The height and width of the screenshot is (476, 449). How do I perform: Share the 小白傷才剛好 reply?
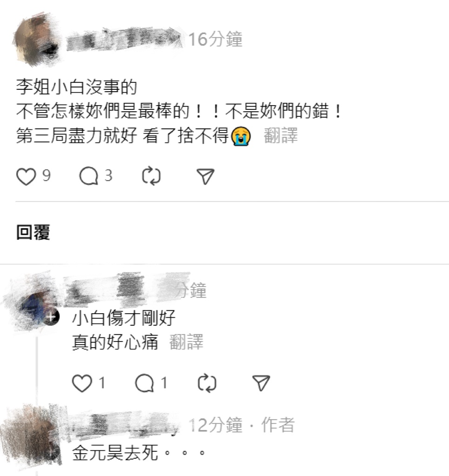pyautogui.click(x=261, y=383)
